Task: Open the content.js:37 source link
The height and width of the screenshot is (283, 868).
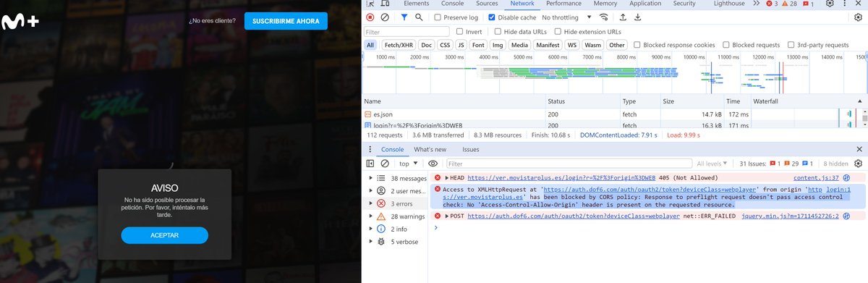Action: 816,177
